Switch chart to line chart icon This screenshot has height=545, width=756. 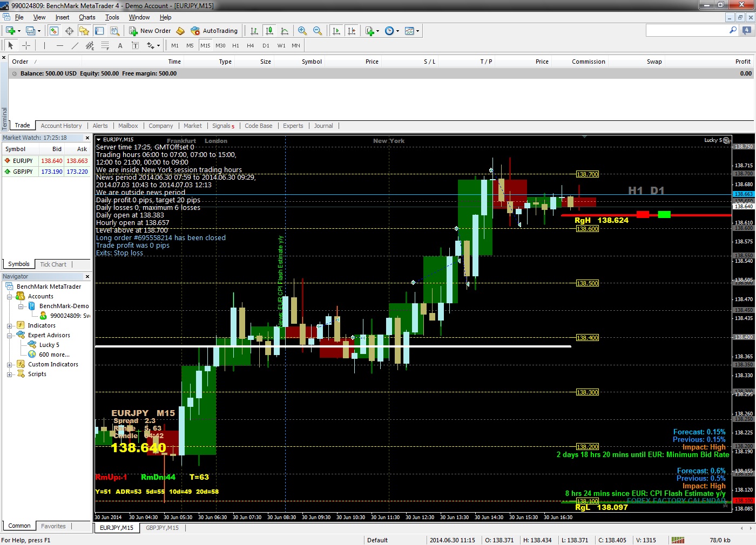point(285,31)
